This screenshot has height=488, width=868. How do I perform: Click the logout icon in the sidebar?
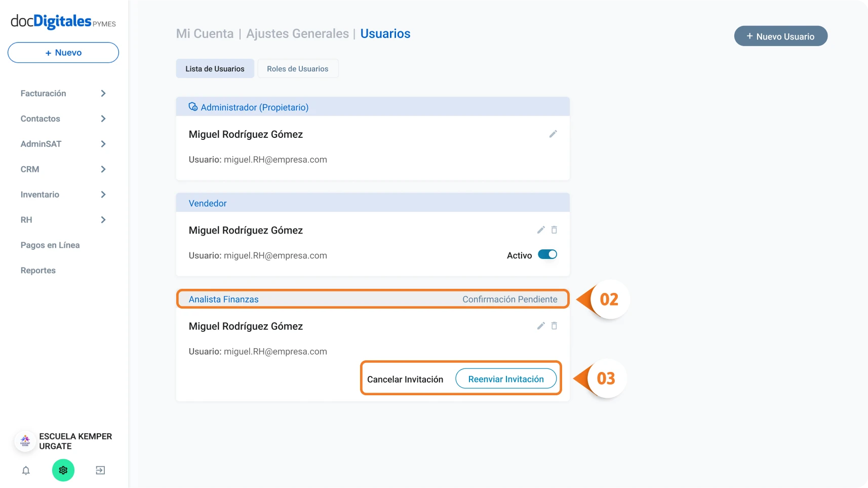pos(100,470)
